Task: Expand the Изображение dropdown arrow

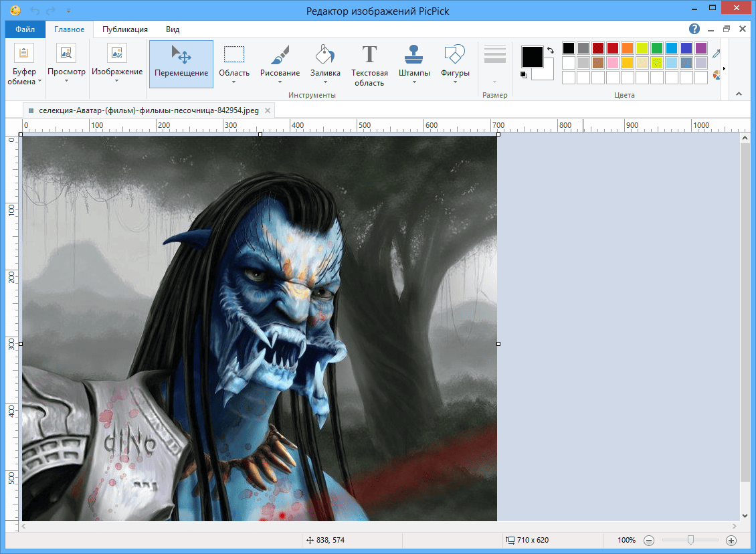Action: point(116,81)
